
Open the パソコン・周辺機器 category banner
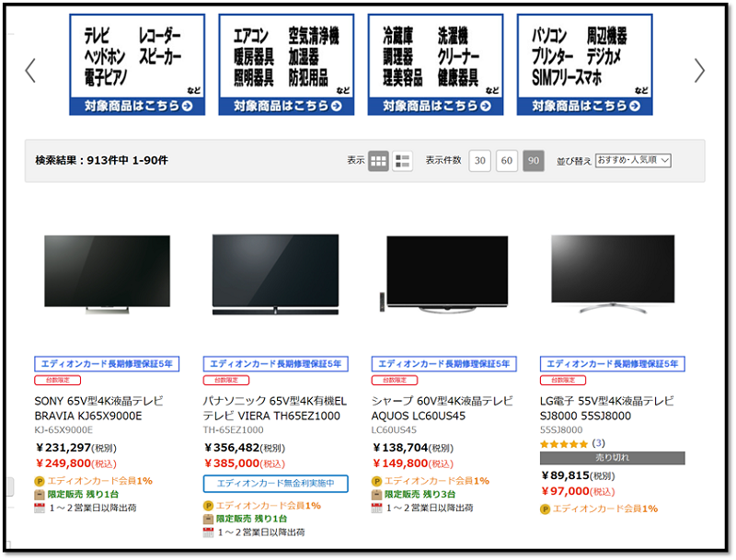click(585, 64)
